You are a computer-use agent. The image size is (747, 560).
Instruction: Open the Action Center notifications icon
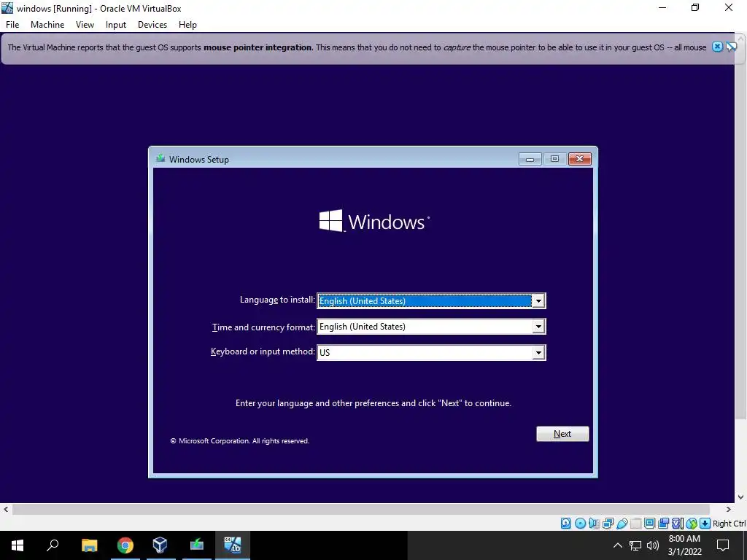point(723,545)
